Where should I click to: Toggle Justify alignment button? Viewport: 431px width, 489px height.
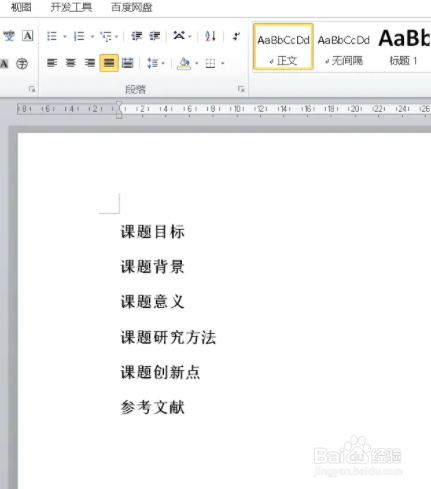click(109, 63)
